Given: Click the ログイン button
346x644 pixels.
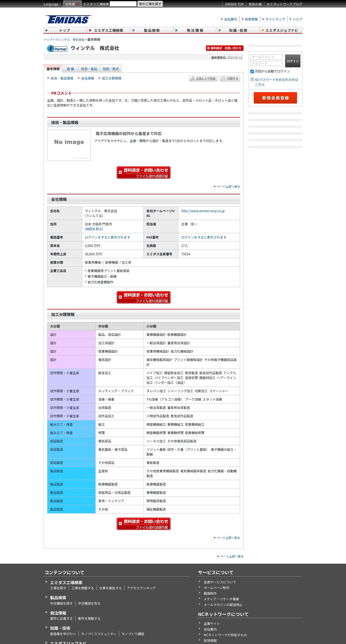Looking at the screenshot, I should click(x=293, y=61).
